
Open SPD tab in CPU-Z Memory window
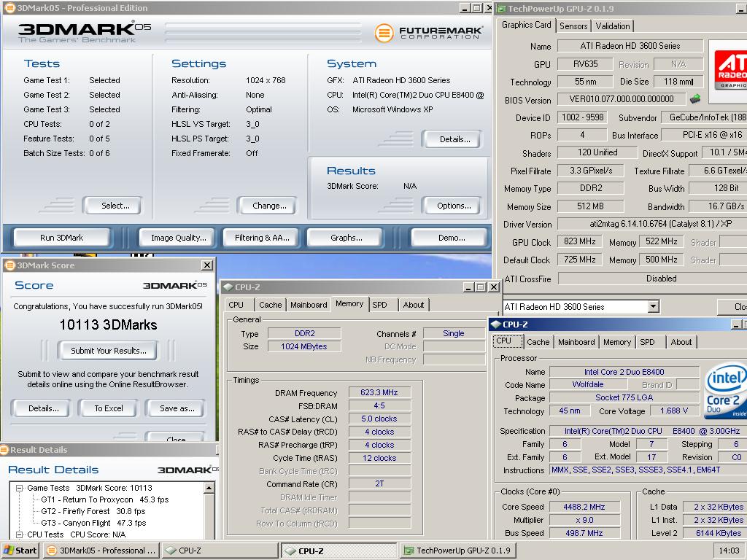tap(379, 305)
